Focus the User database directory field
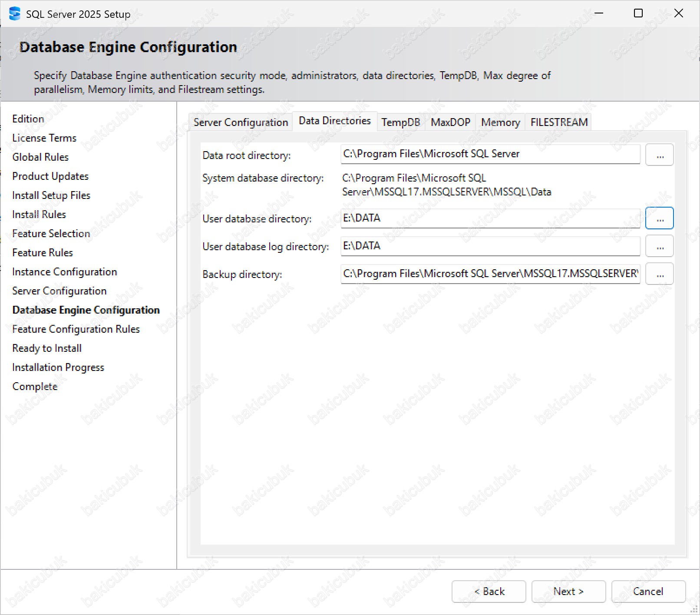 (490, 218)
